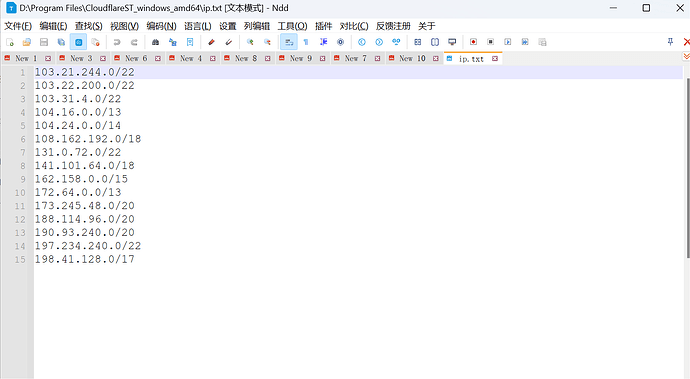The height and width of the screenshot is (379, 690).
Task: Toggle show all characters pilcrow icon
Action: 306,42
